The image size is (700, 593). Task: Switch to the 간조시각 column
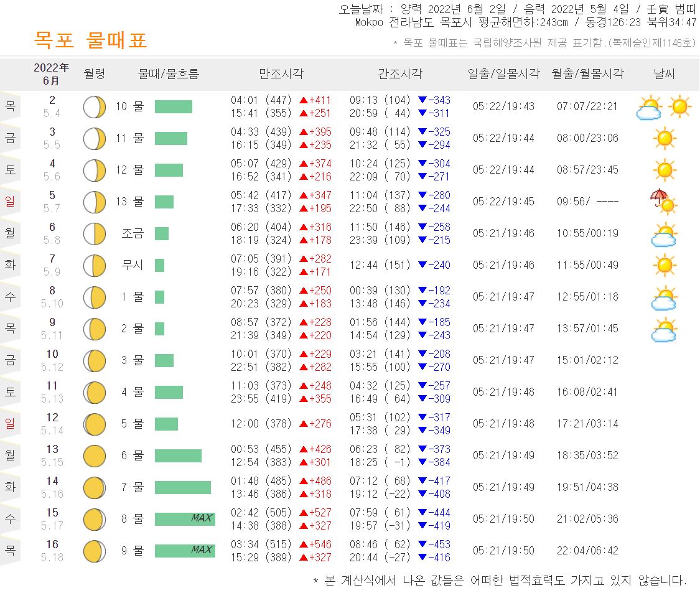coord(401,73)
